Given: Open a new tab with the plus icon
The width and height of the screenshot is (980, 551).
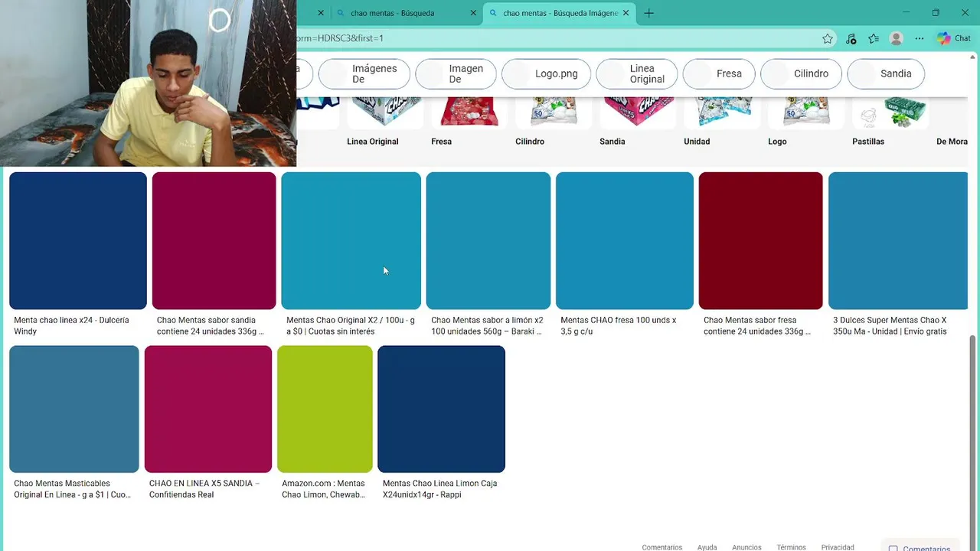Looking at the screenshot, I should pyautogui.click(x=648, y=13).
